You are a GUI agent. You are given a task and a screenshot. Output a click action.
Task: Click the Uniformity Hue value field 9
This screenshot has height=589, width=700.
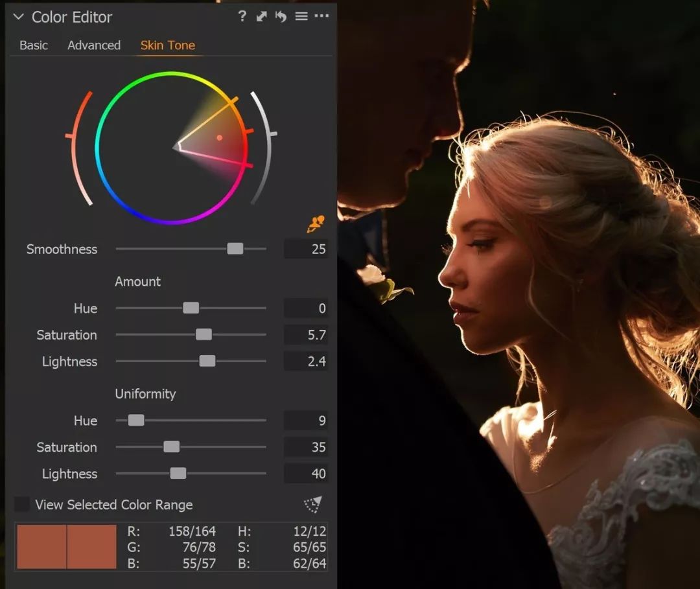[306, 421]
